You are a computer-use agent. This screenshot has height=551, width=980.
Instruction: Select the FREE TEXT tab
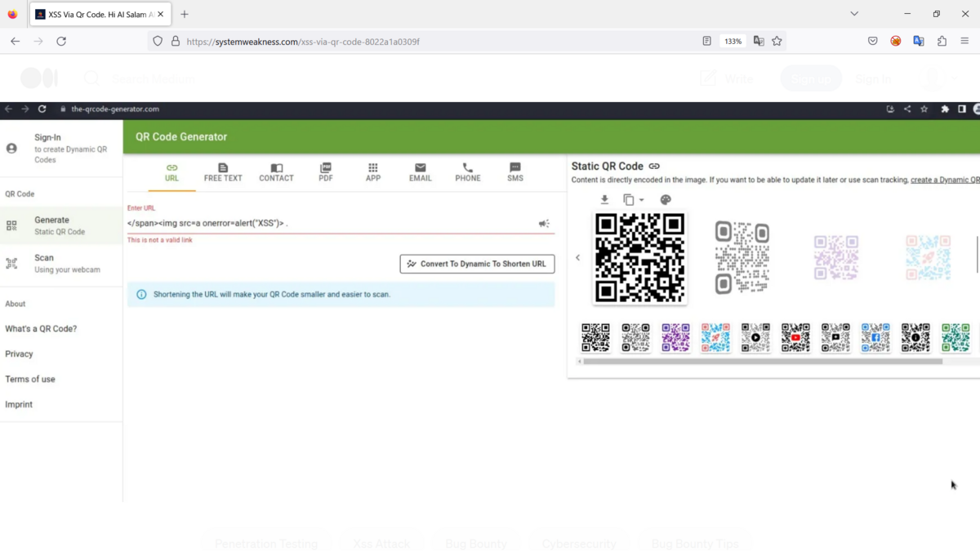click(223, 172)
